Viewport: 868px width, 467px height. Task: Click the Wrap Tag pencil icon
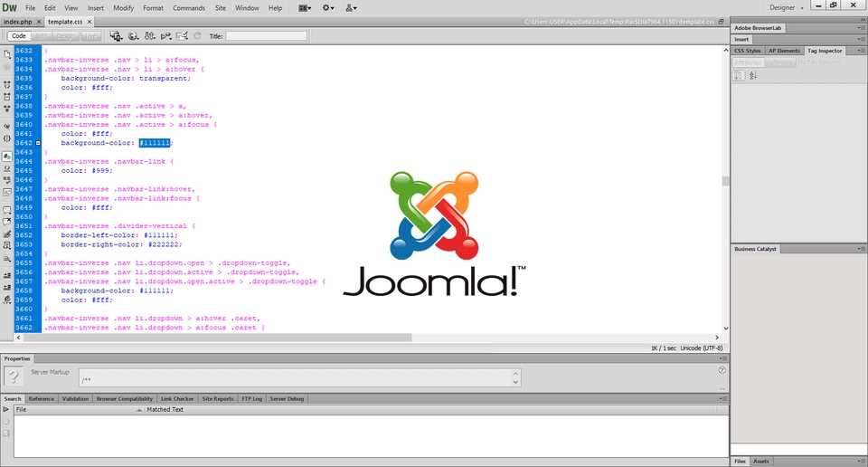[7, 233]
